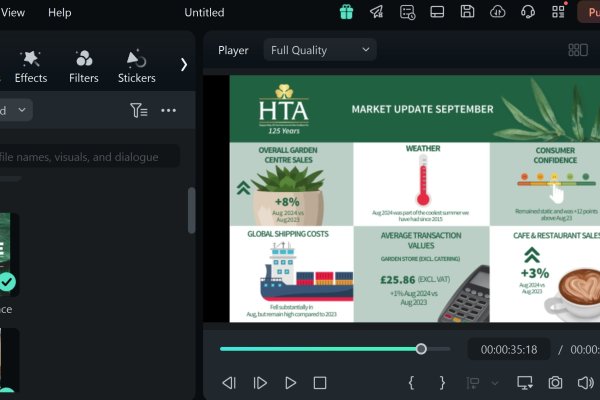Image resolution: width=600 pixels, height=400 pixels.
Task: Stop the playback
Action: (320, 383)
